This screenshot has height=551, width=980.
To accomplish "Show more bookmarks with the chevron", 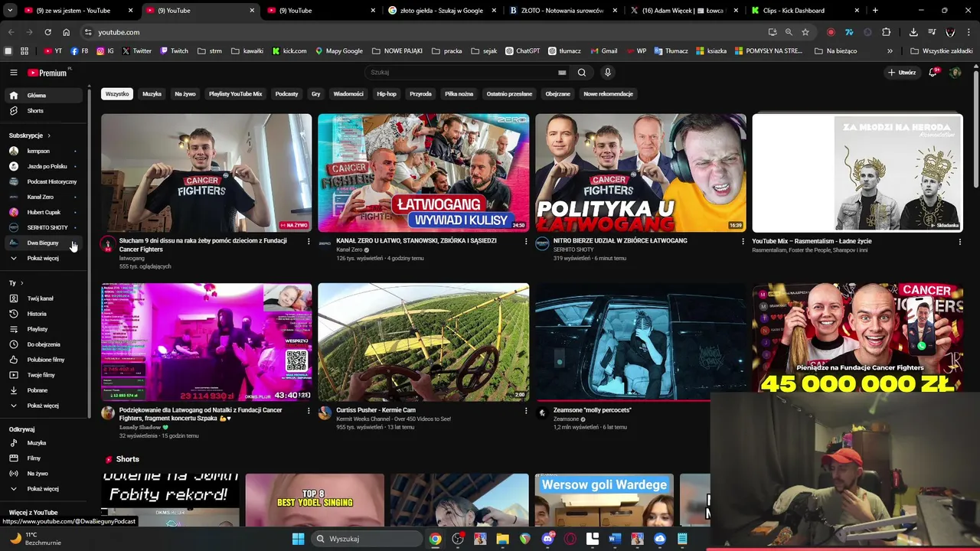I will [x=890, y=51].
